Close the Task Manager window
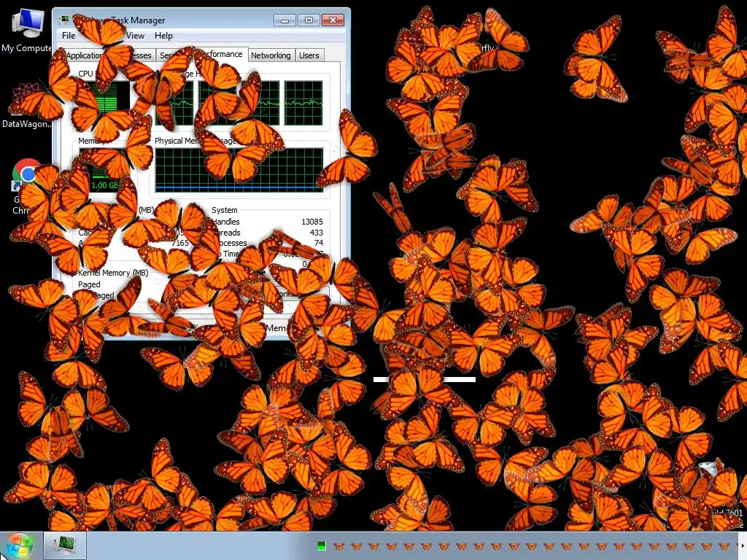This screenshot has height=560, width=747. coord(333,20)
